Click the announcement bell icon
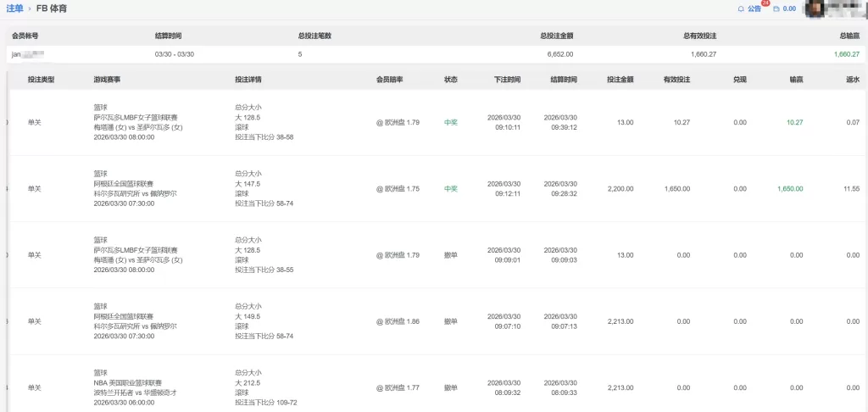868x412 pixels. pos(741,8)
